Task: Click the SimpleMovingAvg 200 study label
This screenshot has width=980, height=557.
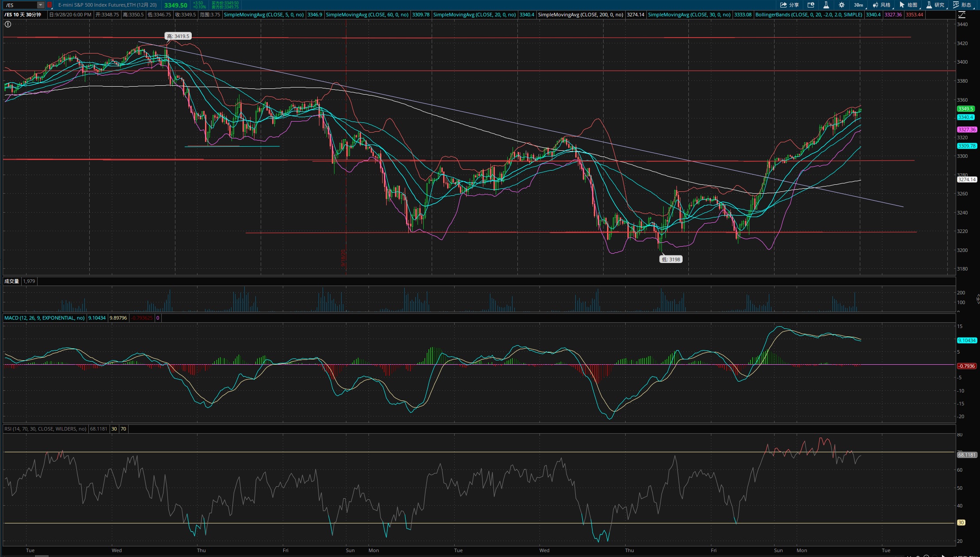Action: click(x=581, y=15)
